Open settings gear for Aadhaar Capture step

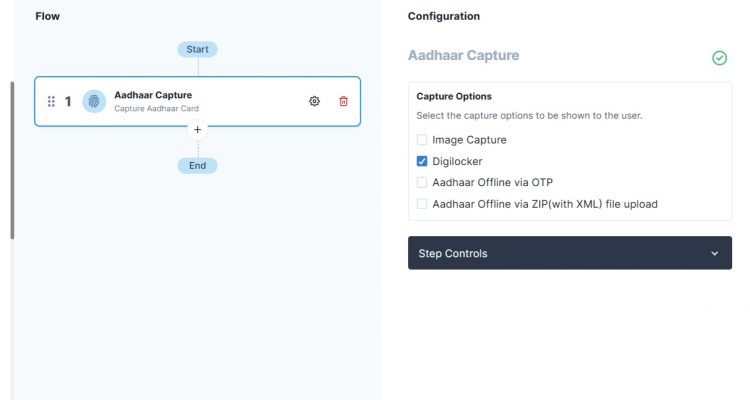pyautogui.click(x=314, y=101)
